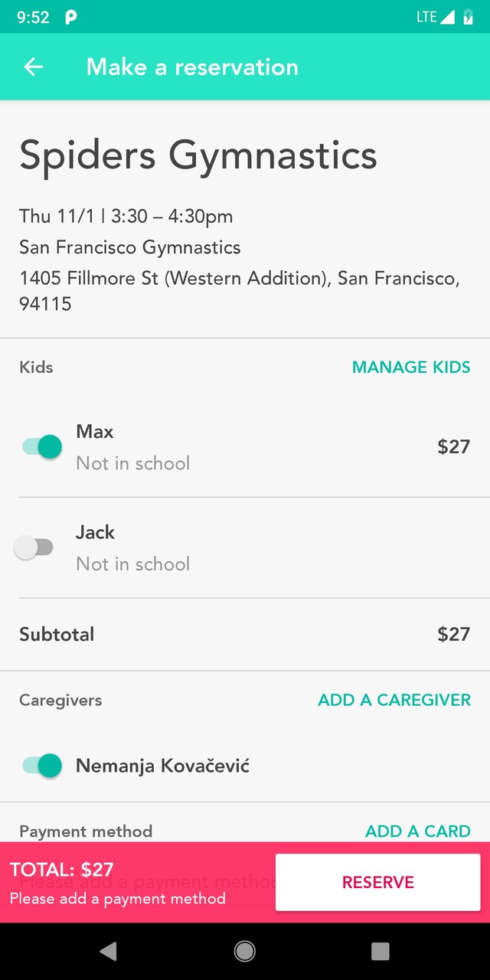Tap Add a Card
Viewport: 490px width, 980px height.
(x=417, y=831)
